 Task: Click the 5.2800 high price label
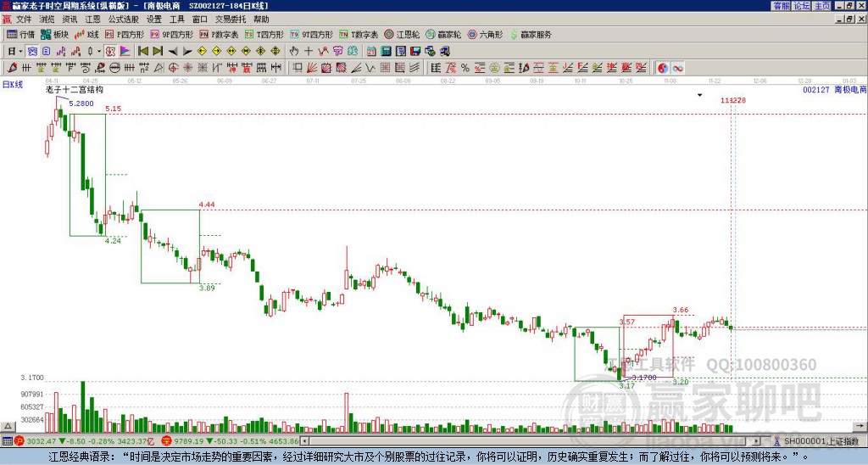[x=81, y=104]
